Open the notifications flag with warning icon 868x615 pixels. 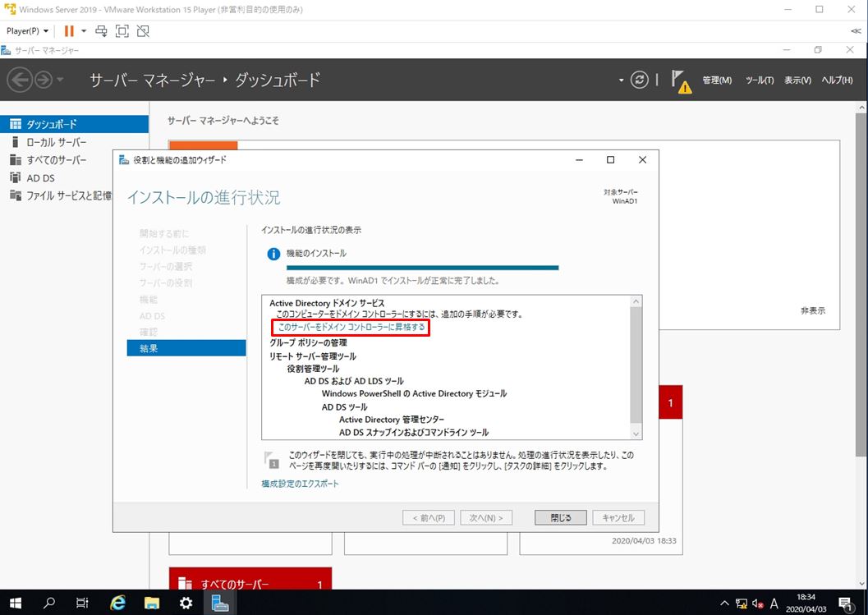pos(681,81)
